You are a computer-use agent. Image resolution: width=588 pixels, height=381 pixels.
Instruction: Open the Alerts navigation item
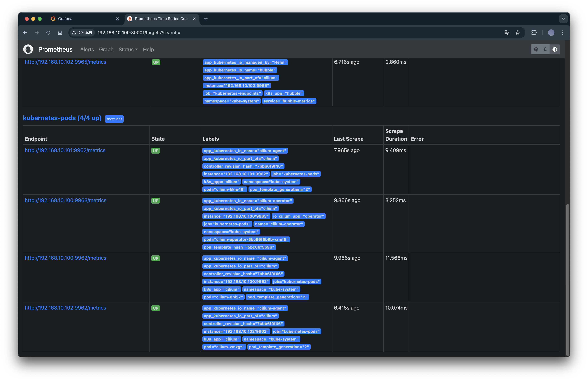pos(87,49)
